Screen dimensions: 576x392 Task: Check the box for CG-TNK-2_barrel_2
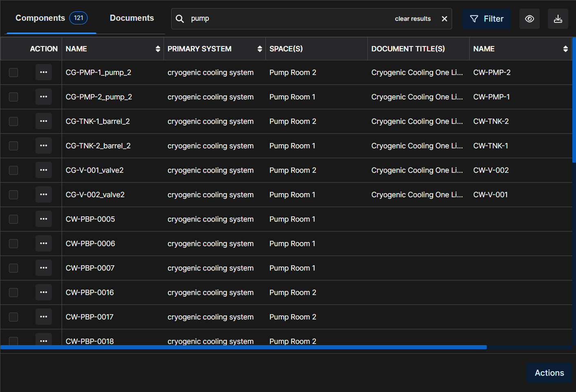[x=13, y=146]
